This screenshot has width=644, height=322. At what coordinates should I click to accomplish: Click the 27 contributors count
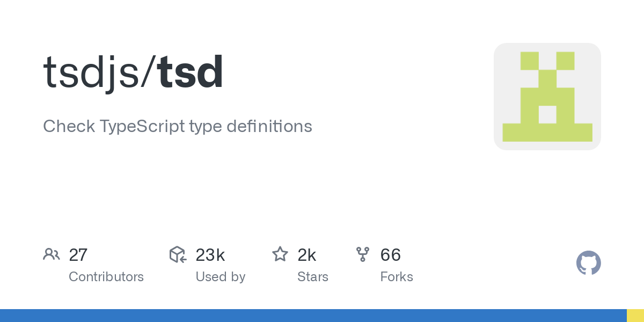(x=78, y=255)
